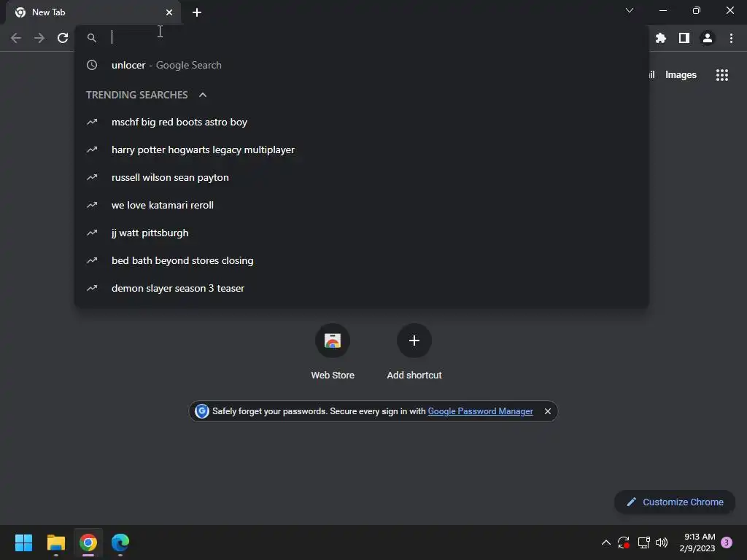
Task: Open a new tab with plus button
Action: [x=197, y=12]
